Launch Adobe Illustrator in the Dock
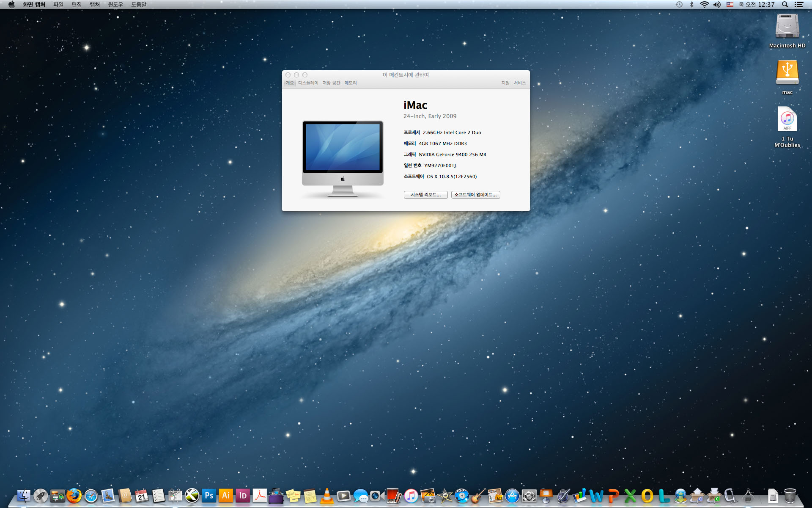The image size is (812, 508). [226, 496]
